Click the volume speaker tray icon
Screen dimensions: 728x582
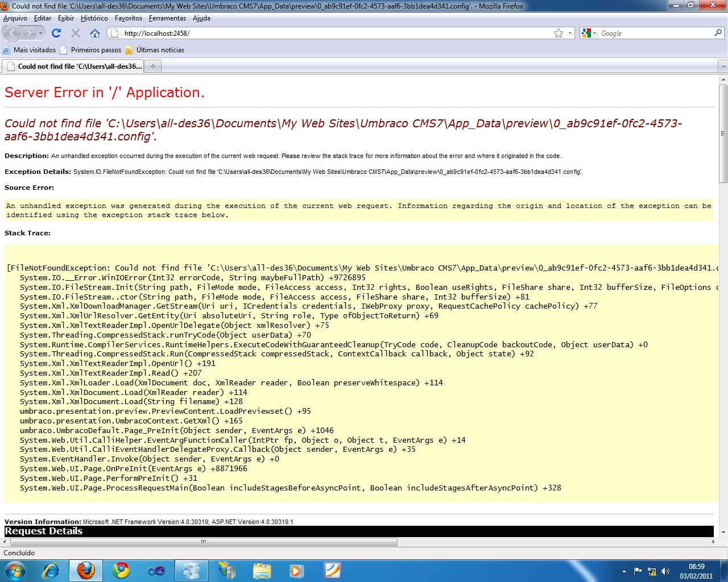tap(665, 571)
